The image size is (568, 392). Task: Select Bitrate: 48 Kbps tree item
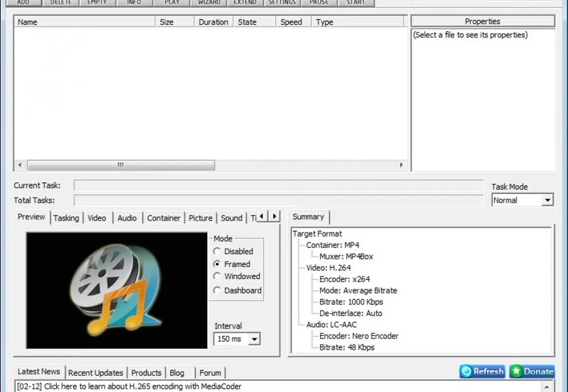point(346,348)
